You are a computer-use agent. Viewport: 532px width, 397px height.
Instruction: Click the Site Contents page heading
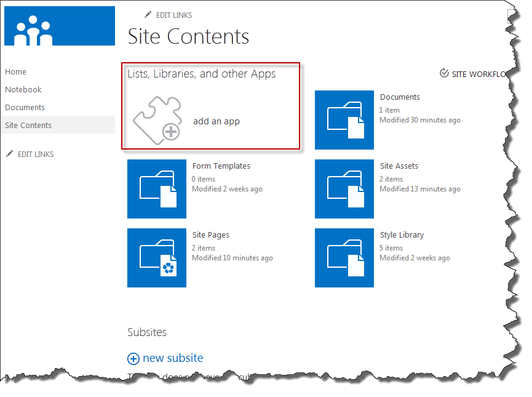(189, 36)
